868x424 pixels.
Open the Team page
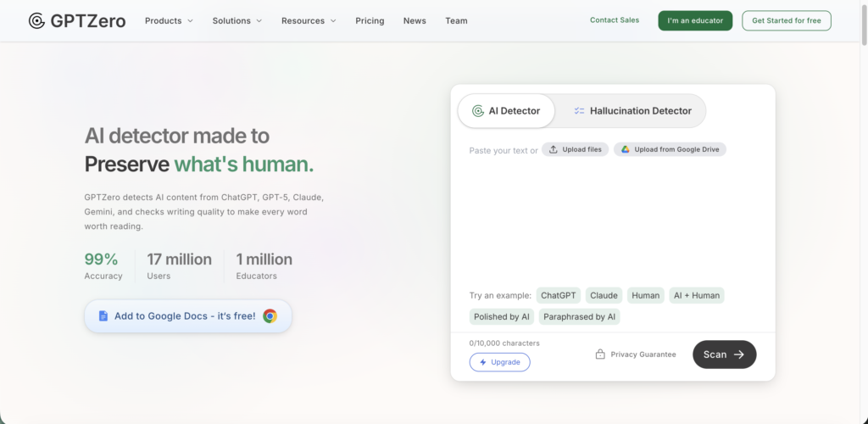pos(456,21)
